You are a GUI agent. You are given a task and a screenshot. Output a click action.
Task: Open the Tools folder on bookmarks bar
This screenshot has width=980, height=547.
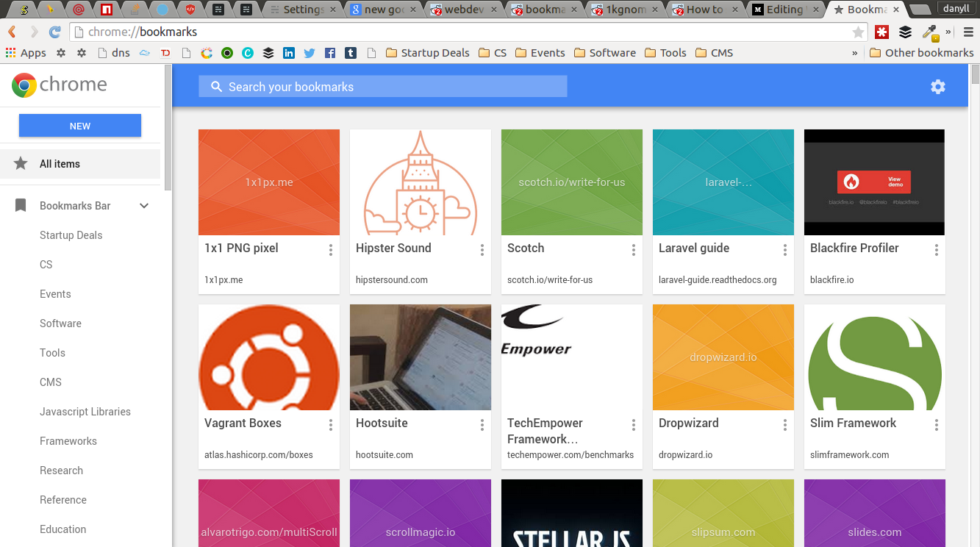[x=665, y=53]
